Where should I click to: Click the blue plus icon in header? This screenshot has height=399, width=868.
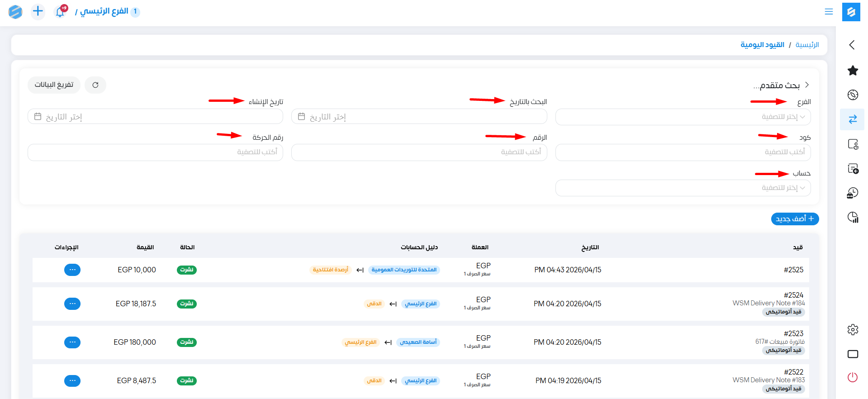(x=38, y=11)
